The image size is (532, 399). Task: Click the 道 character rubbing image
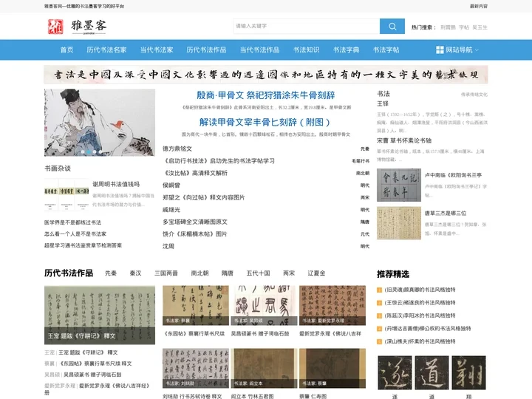pyautogui.click(x=432, y=372)
